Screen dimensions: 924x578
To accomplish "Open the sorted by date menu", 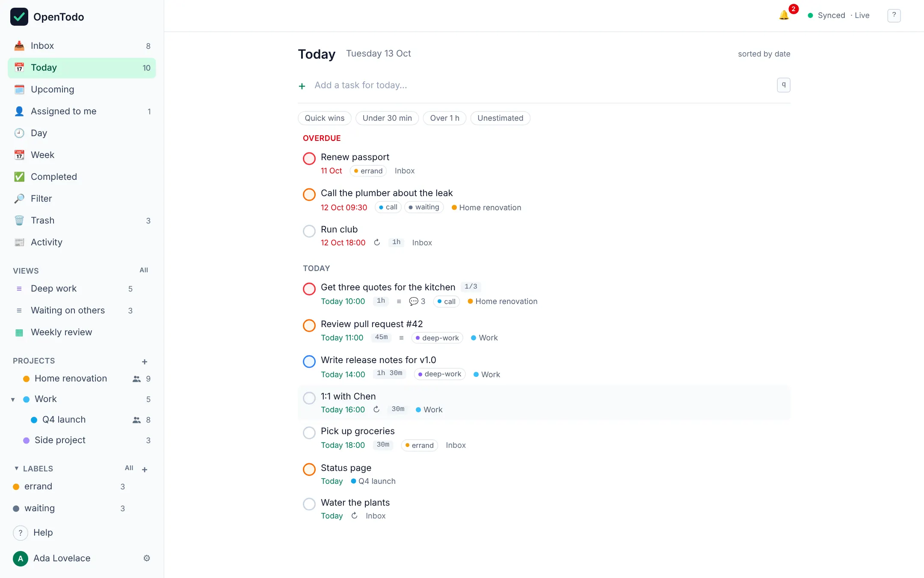I will click(x=764, y=54).
